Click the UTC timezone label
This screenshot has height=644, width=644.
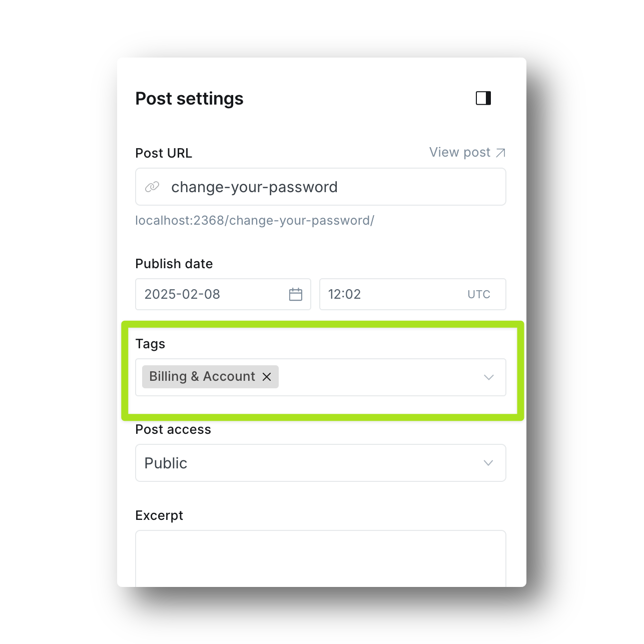(478, 294)
